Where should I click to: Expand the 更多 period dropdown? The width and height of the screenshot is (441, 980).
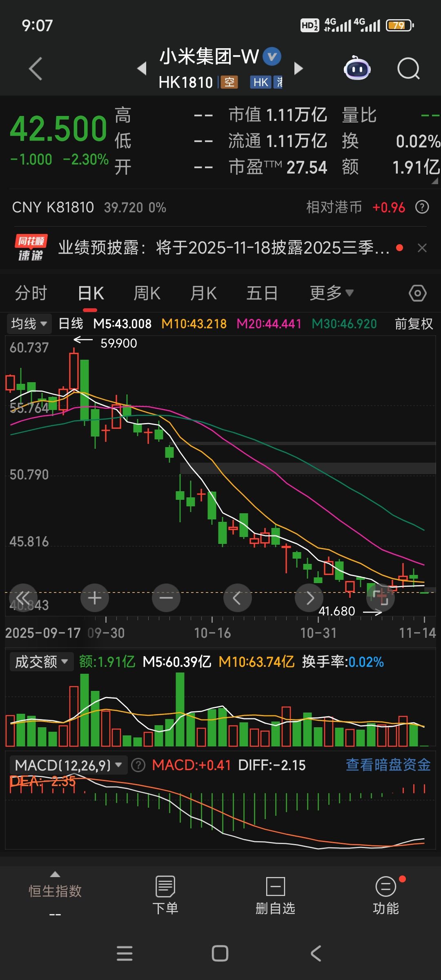point(332,293)
